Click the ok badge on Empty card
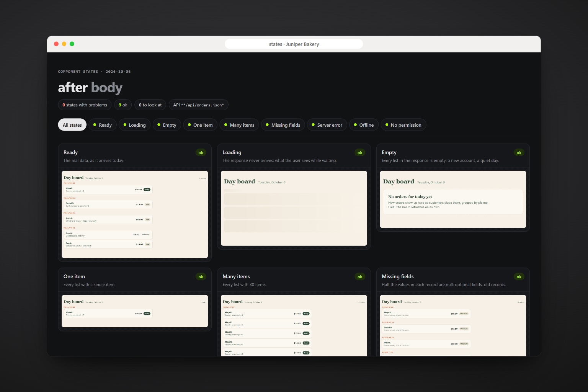This screenshot has height=392, width=588. click(x=519, y=153)
